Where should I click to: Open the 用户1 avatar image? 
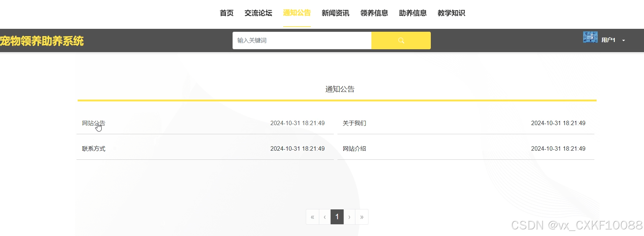[590, 37]
